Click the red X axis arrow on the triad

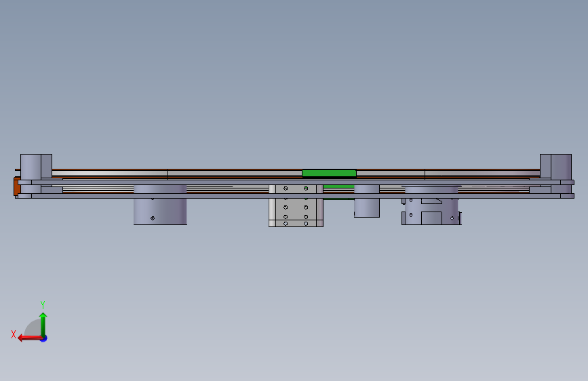(30, 338)
